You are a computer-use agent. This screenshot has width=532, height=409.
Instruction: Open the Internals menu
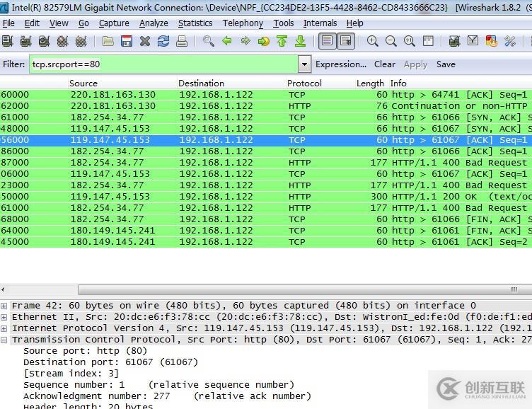pos(320,23)
